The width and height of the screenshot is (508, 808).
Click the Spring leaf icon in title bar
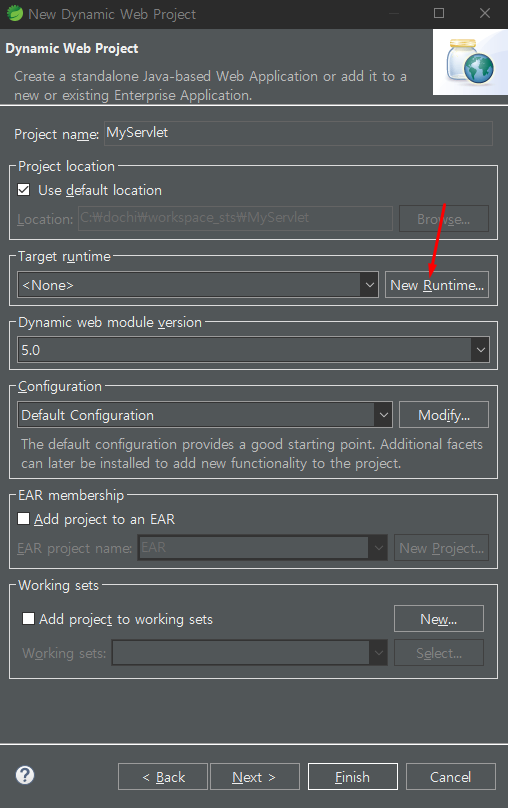(x=14, y=13)
